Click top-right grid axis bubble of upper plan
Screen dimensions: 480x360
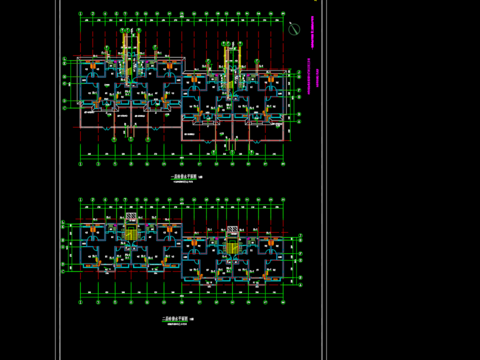(x=283, y=14)
